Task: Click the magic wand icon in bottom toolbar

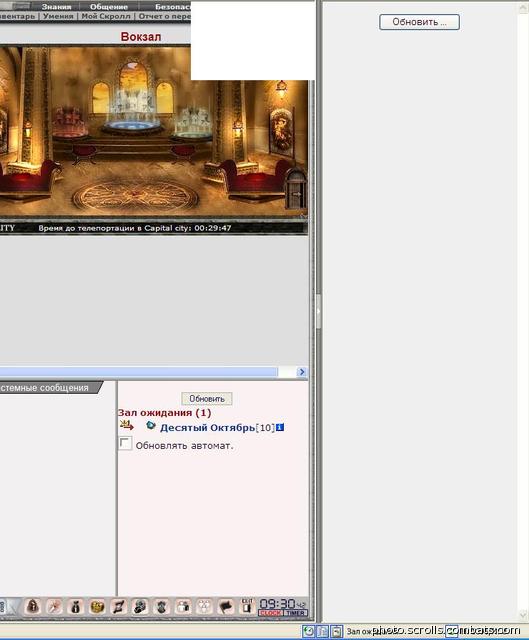Action: tap(54, 607)
